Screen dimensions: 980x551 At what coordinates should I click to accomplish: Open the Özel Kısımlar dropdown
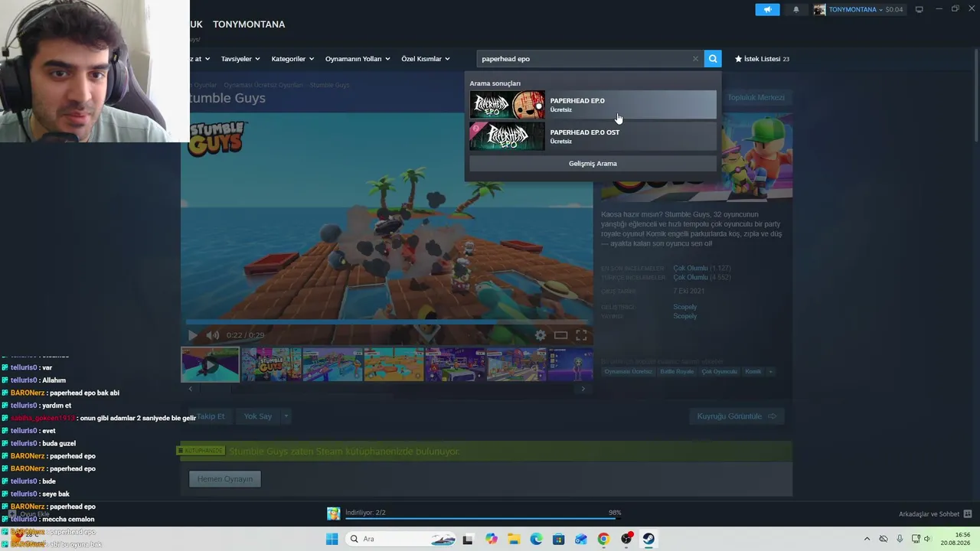(x=426, y=59)
